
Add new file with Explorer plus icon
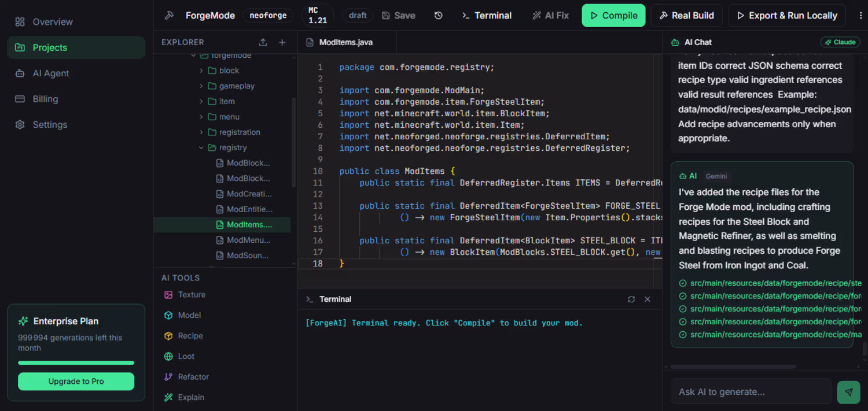[282, 42]
